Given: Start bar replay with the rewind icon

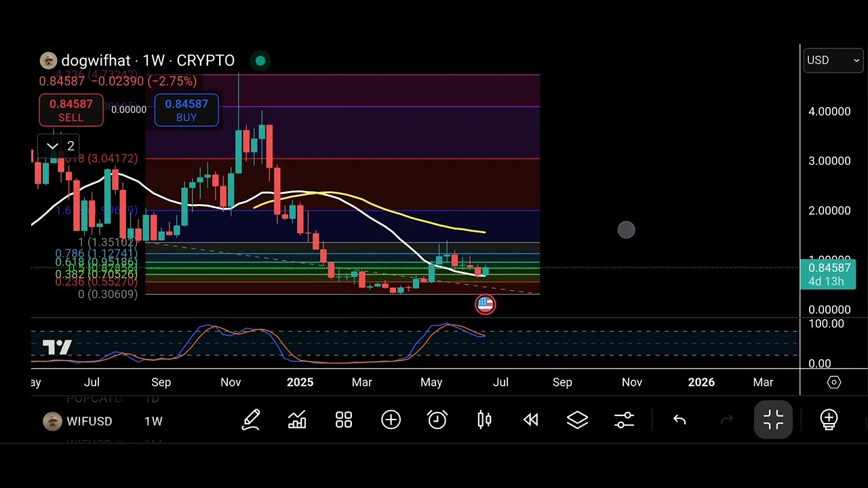Looking at the screenshot, I should [x=530, y=420].
